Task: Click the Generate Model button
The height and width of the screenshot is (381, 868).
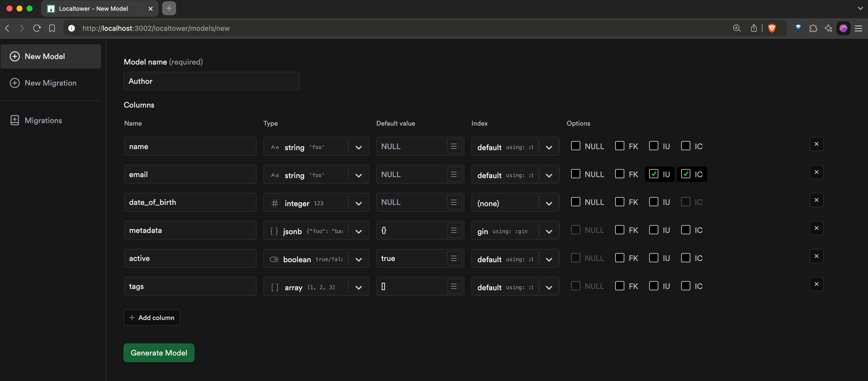Action: click(x=159, y=353)
